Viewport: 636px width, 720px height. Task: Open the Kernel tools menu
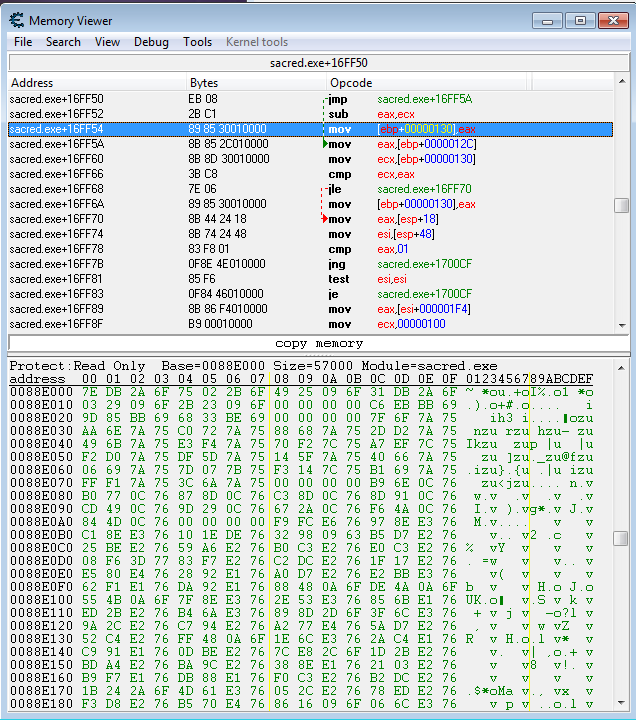[257, 42]
